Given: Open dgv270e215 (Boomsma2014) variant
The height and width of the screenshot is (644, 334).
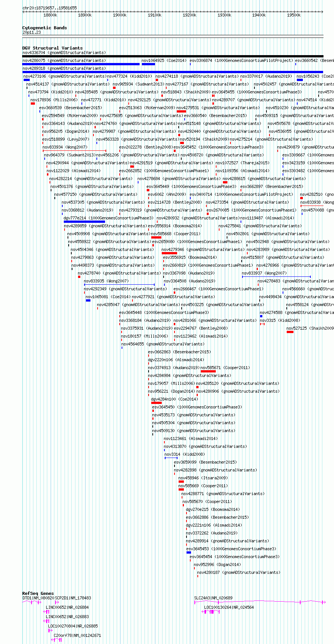Looking at the screenshot, I should 213,509.
